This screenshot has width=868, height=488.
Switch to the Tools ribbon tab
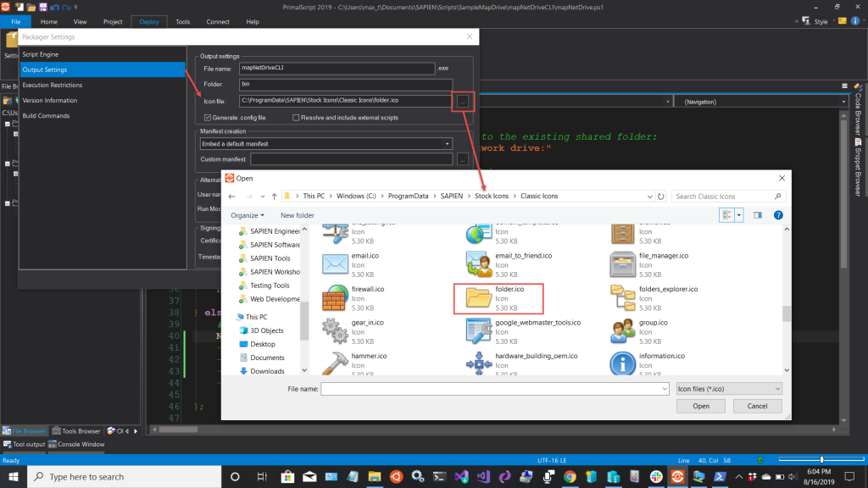click(183, 21)
